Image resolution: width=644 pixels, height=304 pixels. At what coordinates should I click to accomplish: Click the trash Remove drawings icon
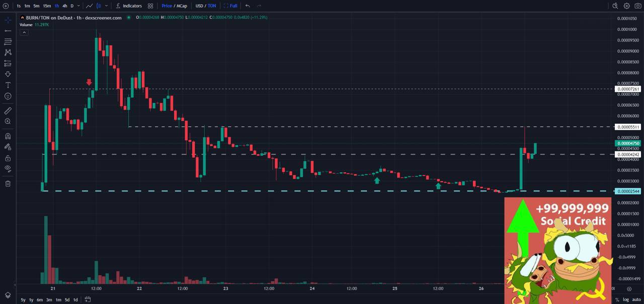(x=8, y=184)
